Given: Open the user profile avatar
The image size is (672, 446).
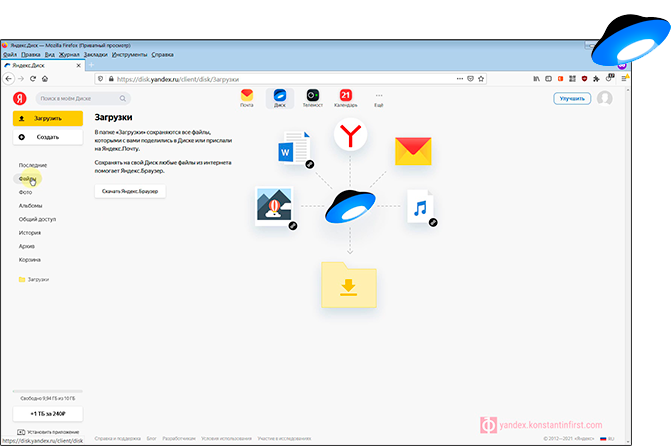Looking at the screenshot, I should point(605,99).
